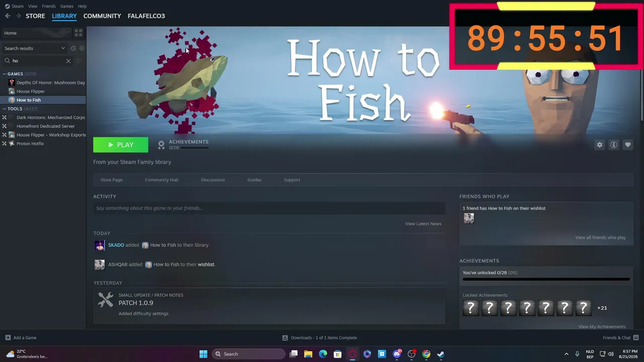Click ASHQAR's avatar in activity feed
The image size is (644, 362).
click(100, 264)
